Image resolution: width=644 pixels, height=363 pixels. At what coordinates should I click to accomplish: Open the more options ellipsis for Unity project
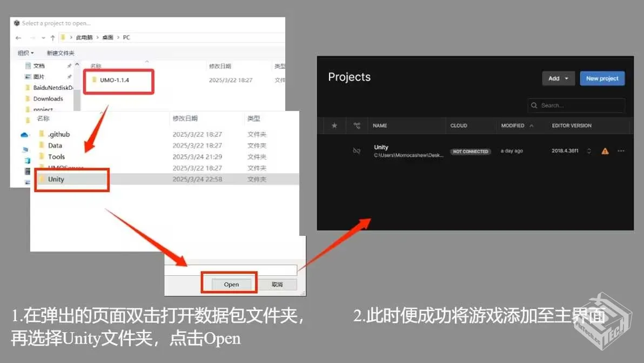[621, 151]
